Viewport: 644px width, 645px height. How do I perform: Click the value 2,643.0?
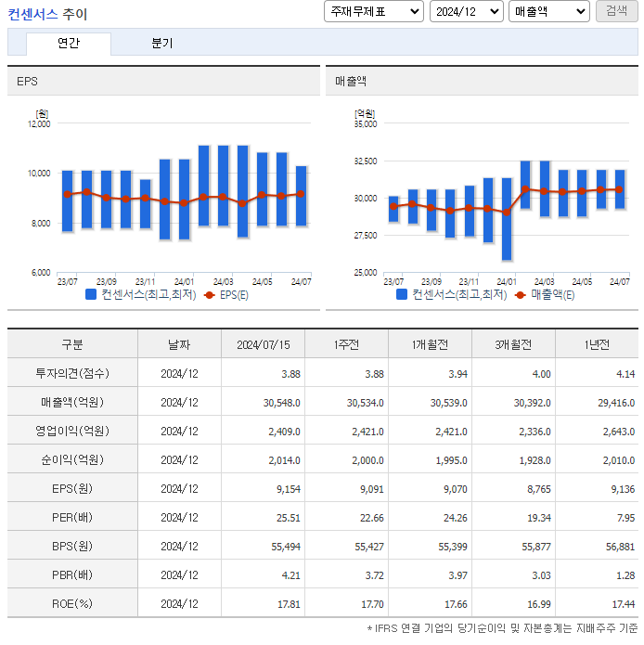pos(619,432)
